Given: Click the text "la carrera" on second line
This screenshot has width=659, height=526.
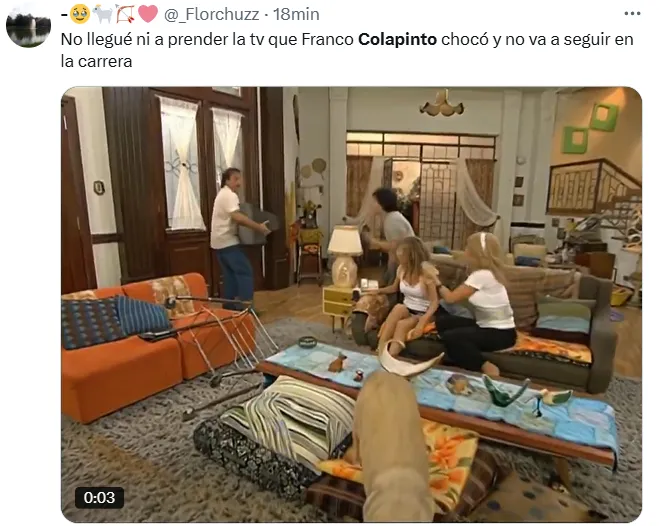Looking at the screenshot, I should click(96, 61).
